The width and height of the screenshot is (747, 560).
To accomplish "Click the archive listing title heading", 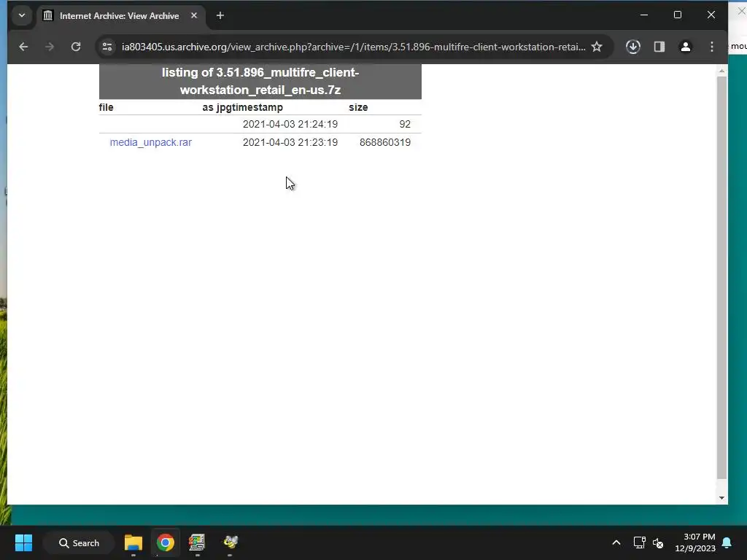I will coord(260,81).
